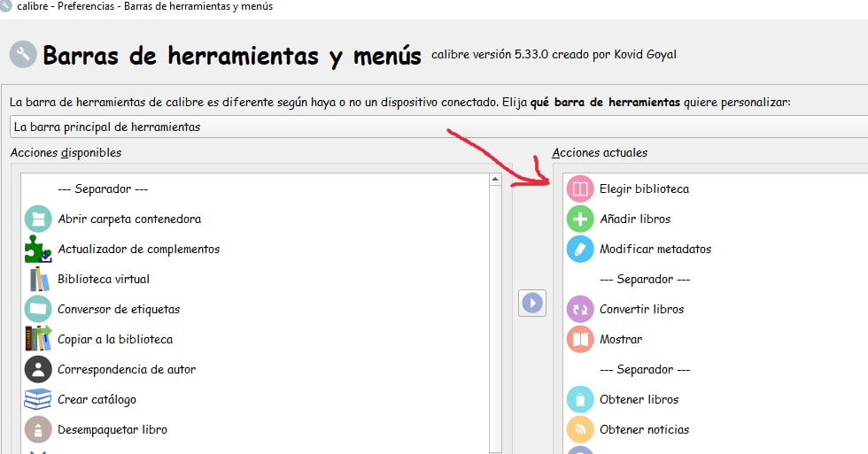Select the Conversor de etiquetas icon
This screenshot has height=454, width=868.
tap(37, 309)
